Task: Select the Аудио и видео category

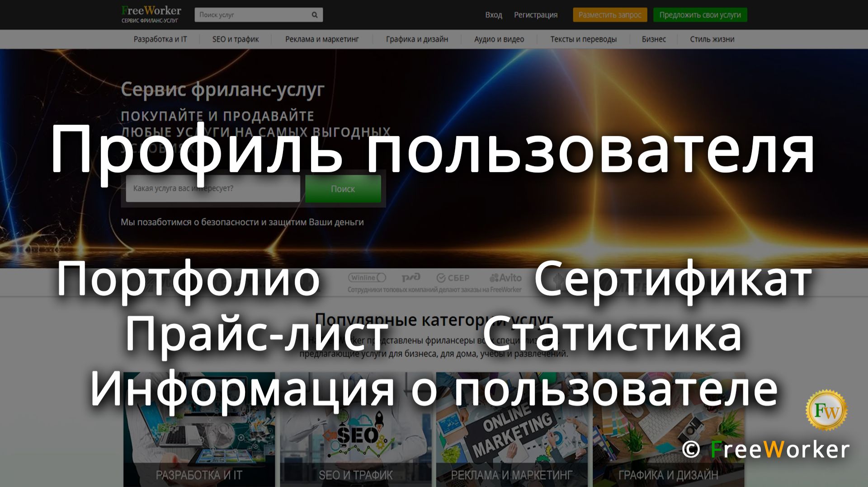Action: click(498, 39)
